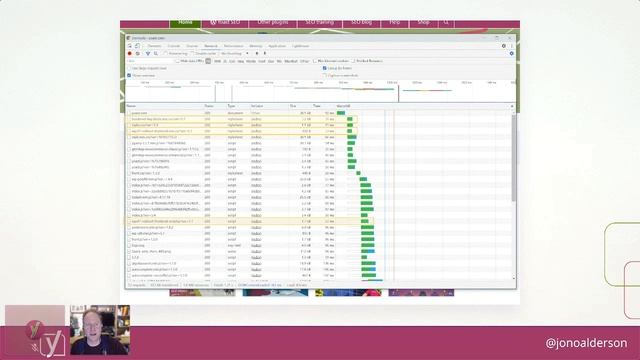This screenshot has height=360, width=640.
Task: Switch to the Sources tab
Action: pos(192,46)
